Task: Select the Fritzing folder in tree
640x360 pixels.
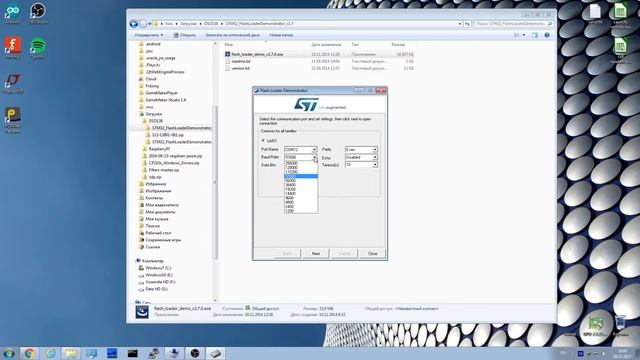Action: pos(152,86)
